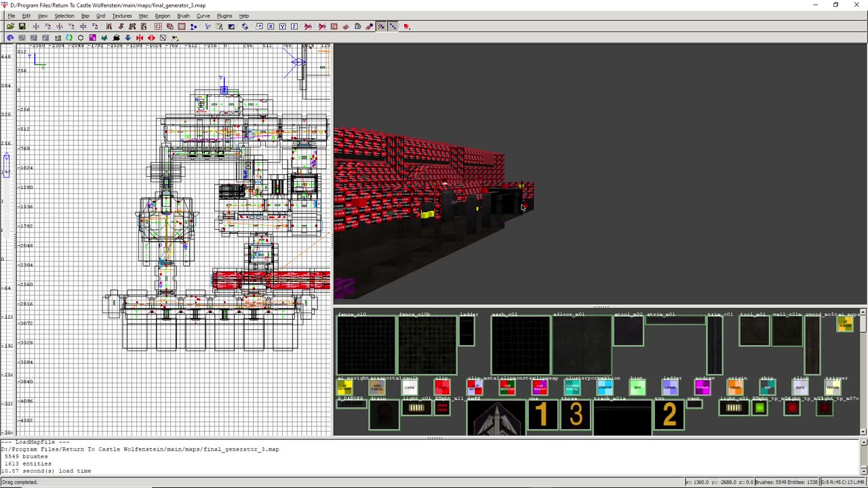Select the mfloor_m01 texture thumbnail

(x=581, y=345)
